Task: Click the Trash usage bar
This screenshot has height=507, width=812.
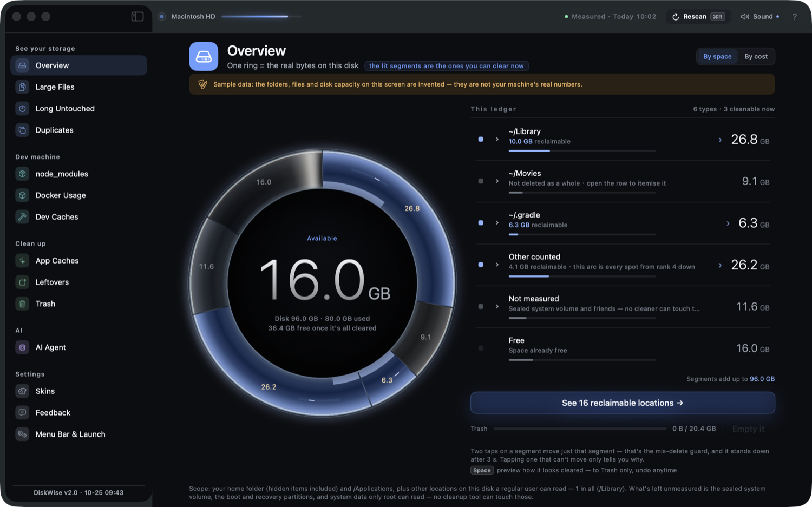Action: point(580,429)
